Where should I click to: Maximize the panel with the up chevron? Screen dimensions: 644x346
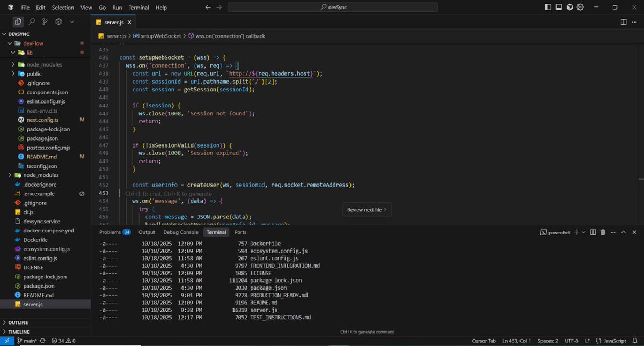624,232
